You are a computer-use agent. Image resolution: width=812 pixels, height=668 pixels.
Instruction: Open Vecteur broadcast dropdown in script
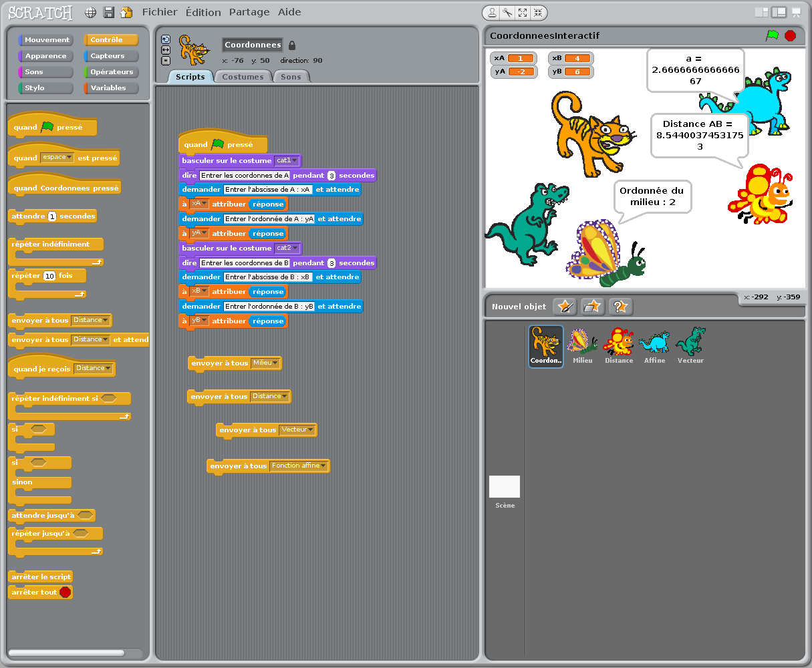coord(297,430)
